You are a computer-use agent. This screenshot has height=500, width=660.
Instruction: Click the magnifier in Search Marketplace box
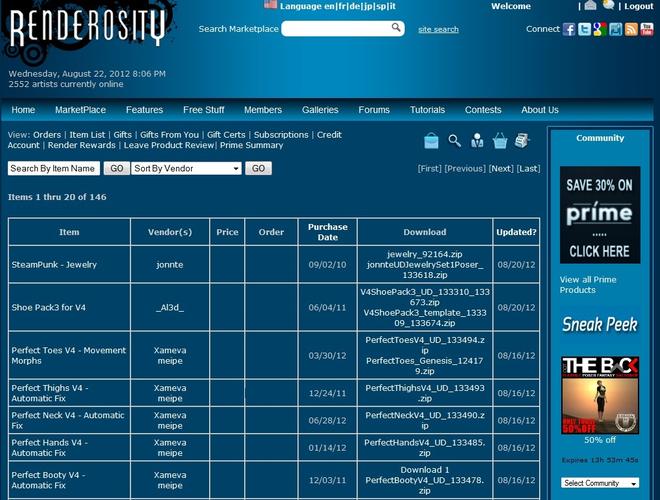click(396, 27)
